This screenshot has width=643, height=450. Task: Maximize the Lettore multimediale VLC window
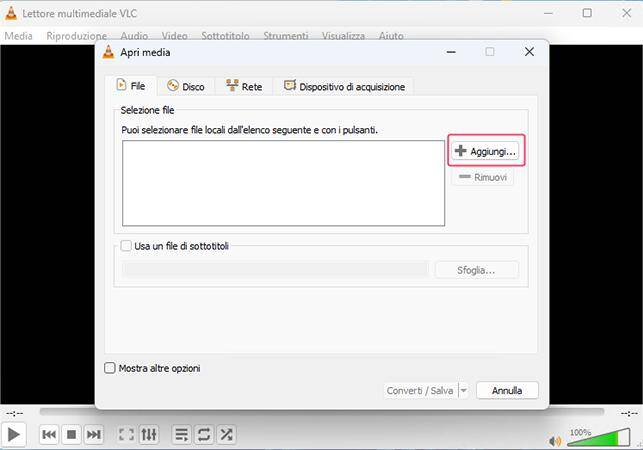(x=587, y=13)
